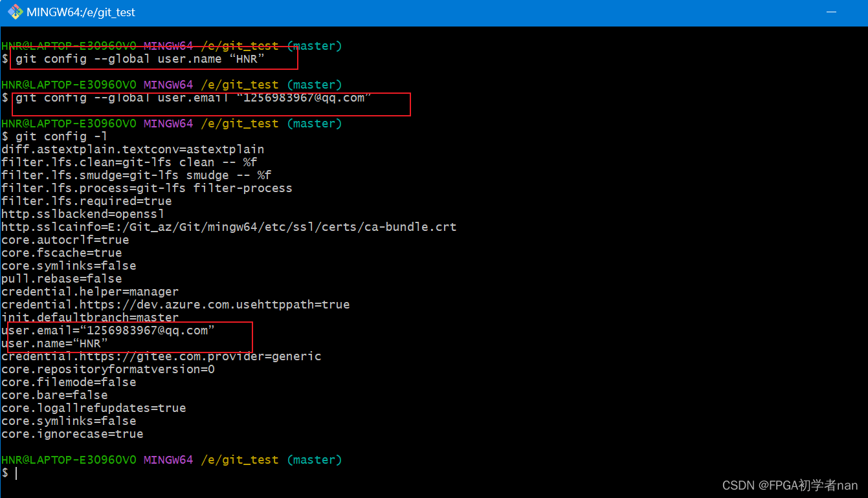Select the core.ignorecase=true line
868x498 pixels.
(x=72, y=434)
